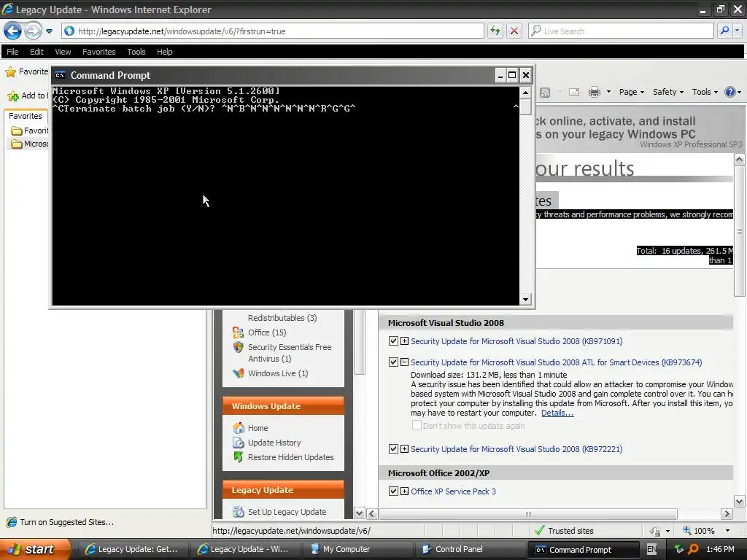Click the Live Search magnifier button
Screen dimensions: 747x560
[x=724, y=31]
